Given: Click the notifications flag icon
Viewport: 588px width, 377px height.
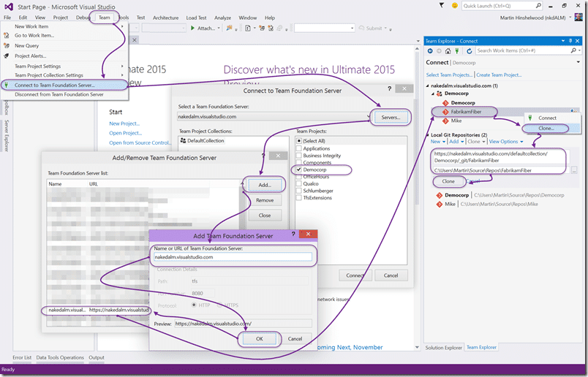Looking at the screenshot, I should pyautogui.click(x=442, y=5).
